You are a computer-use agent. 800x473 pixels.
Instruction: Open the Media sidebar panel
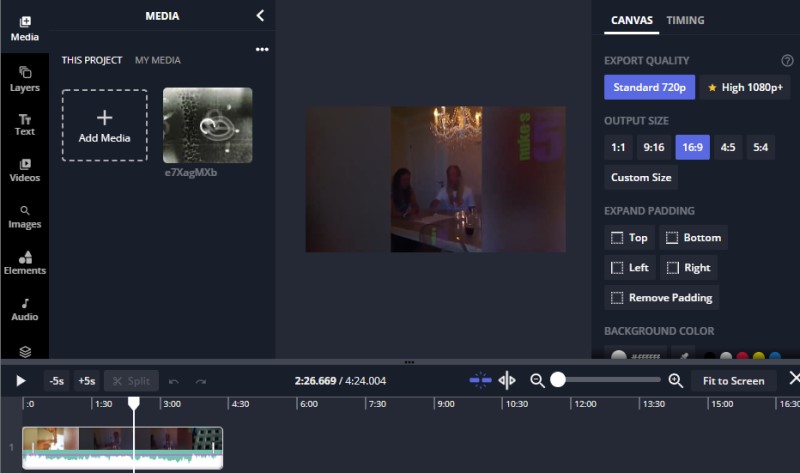(24, 29)
